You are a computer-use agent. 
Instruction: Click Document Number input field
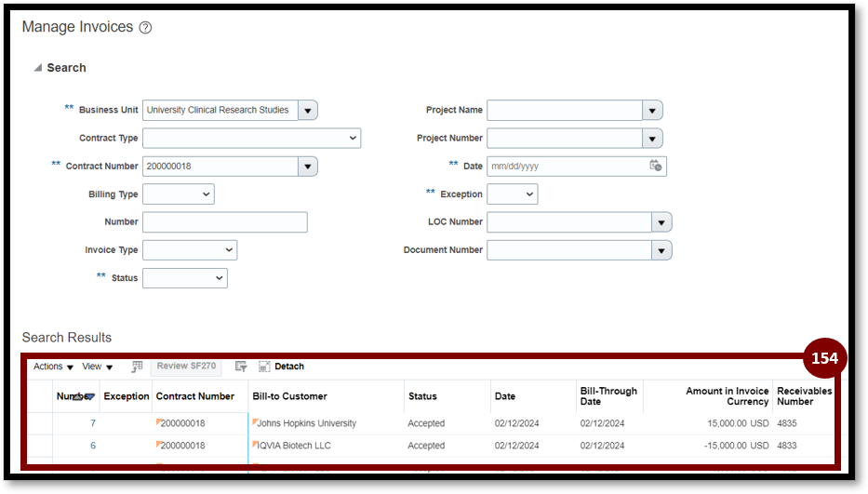(x=569, y=250)
